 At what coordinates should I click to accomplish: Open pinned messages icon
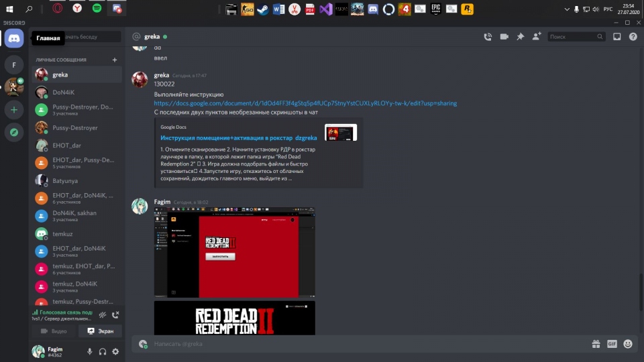click(x=521, y=36)
